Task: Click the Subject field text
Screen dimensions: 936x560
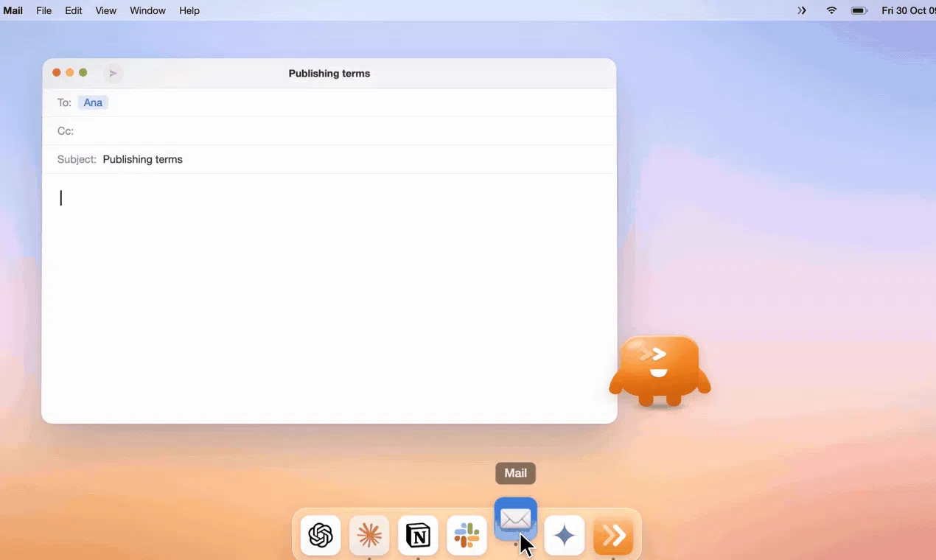Action: [142, 159]
